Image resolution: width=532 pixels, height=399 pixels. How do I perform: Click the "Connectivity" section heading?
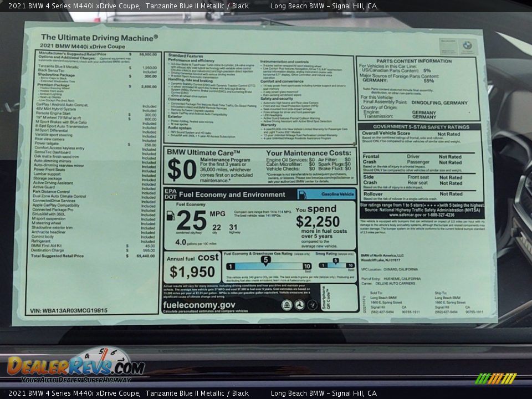point(179,100)
